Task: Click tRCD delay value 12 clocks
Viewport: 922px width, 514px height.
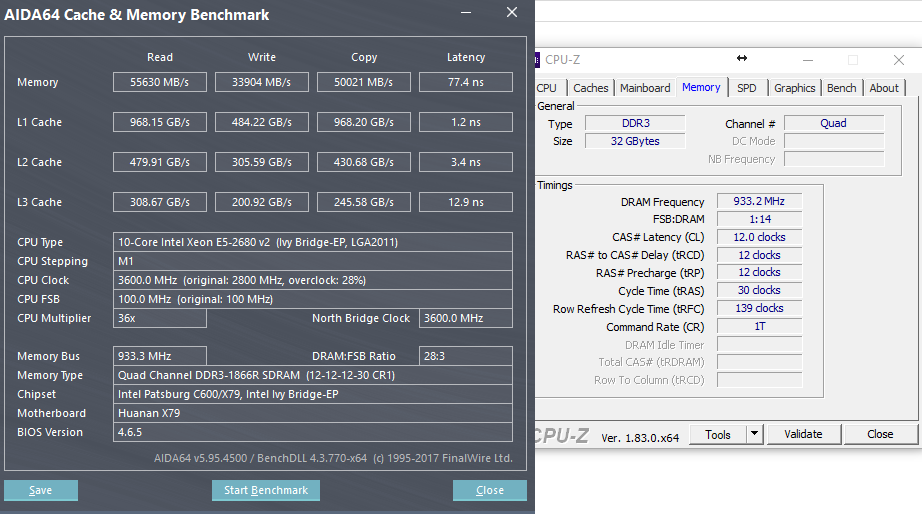Action: 759,255
